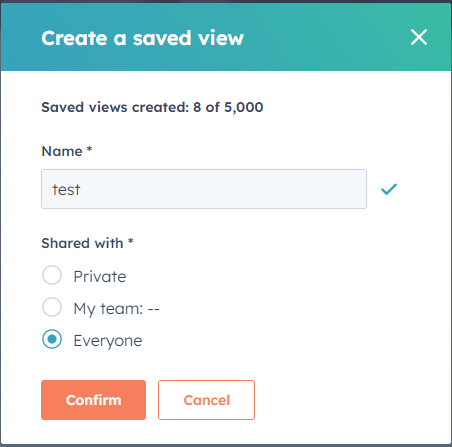Choose the My team radio button
The image size is (452, 447).
tap(52, 307)
